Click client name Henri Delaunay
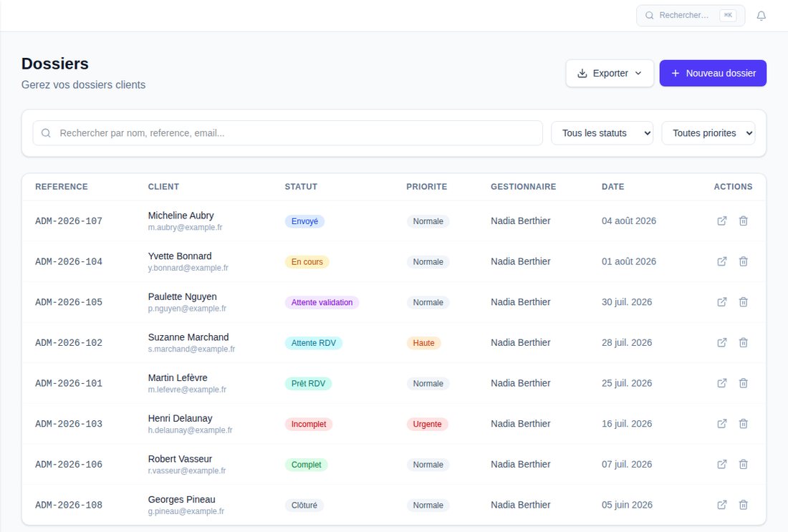 [180, 418]
